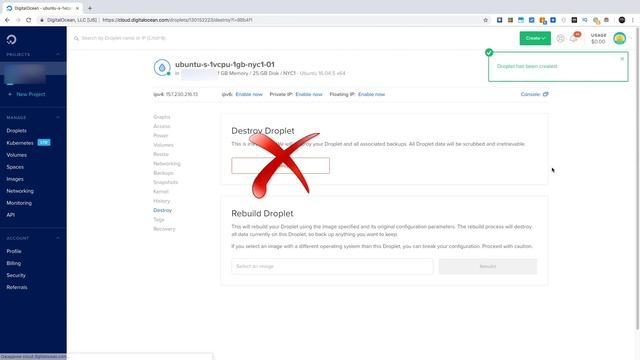Open Billing account page
Viewport: 640px width, 360px height.
(x=13, y=263)
